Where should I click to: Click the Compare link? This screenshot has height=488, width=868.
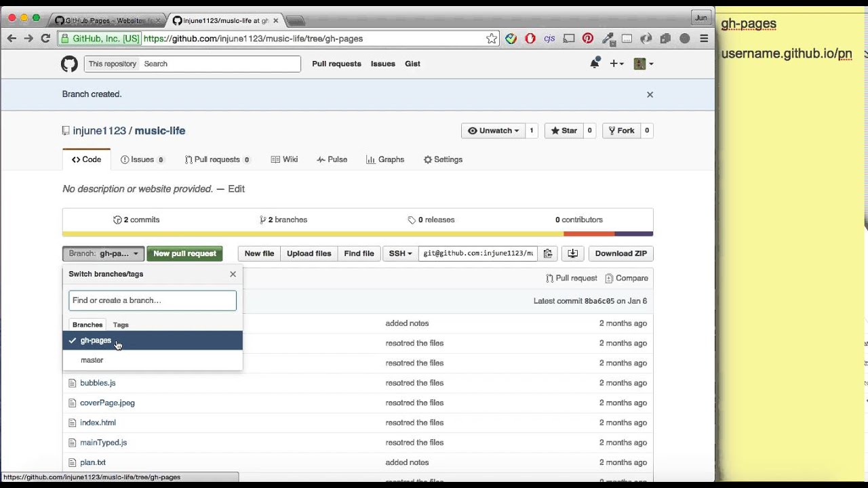pos(627,278)
